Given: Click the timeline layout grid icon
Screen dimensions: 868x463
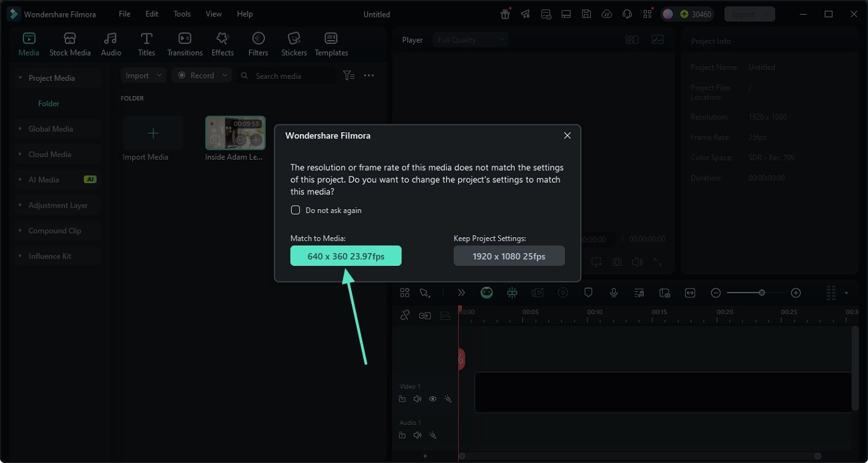Looking at the screenshot, I should pyautogui.click(x=405, y=293).
